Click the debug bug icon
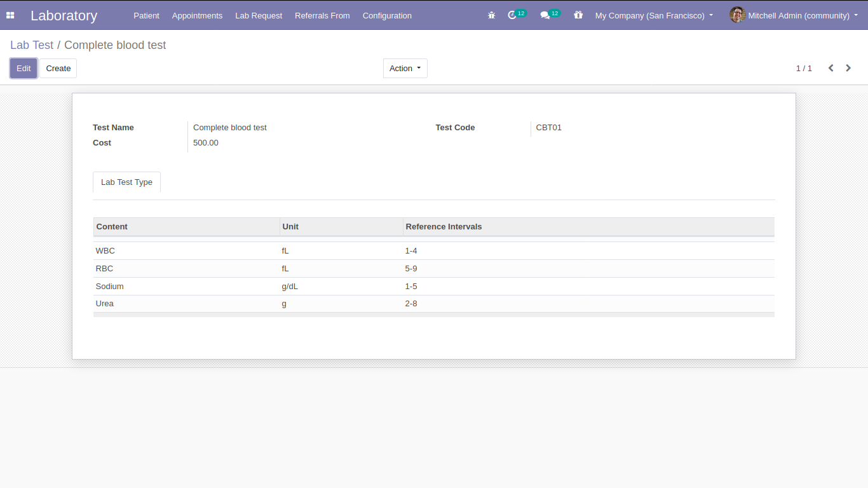The image size is (868, 488). 491,15
